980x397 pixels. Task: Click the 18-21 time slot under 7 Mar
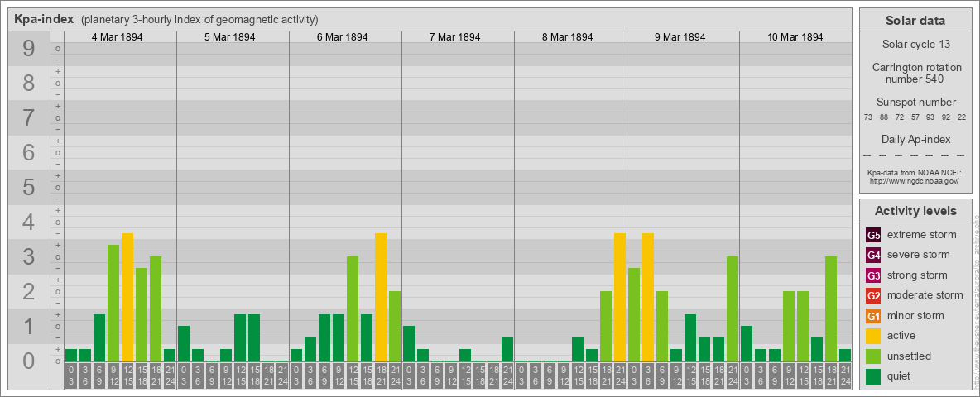(493, 375)
